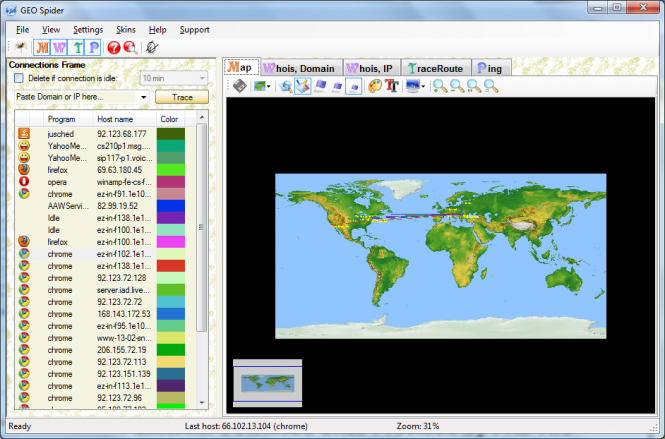Click the Yahoo smiley icon for cs210p1.msg
This screenshot has height=439, width=665.
24,145
